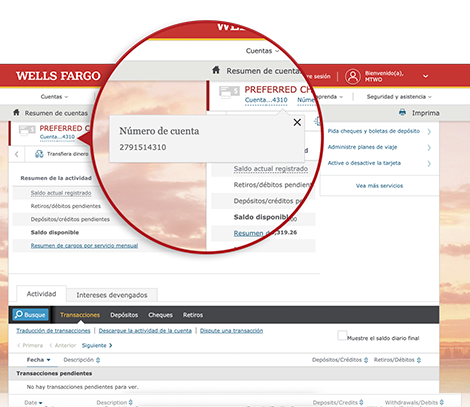Select the Cheques filter
The width and height of the screenshot is (470, 407).
coord(160,315)
